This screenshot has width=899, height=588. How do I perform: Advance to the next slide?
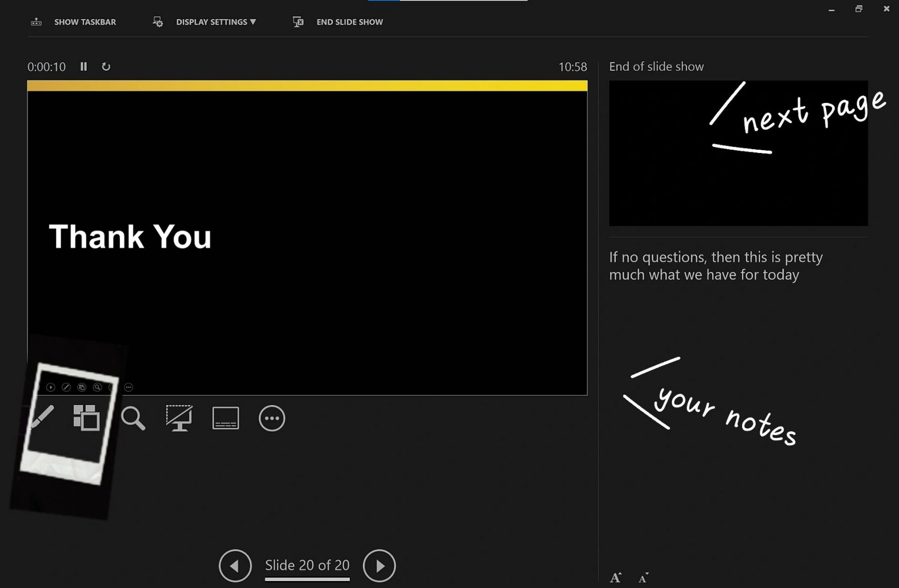pos(379,565)
